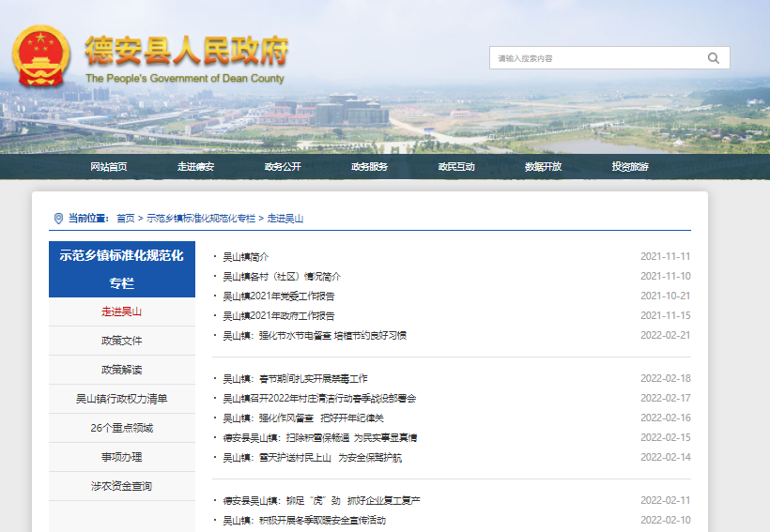Open the 数据开放 nav item

click(x=543, y=167)
